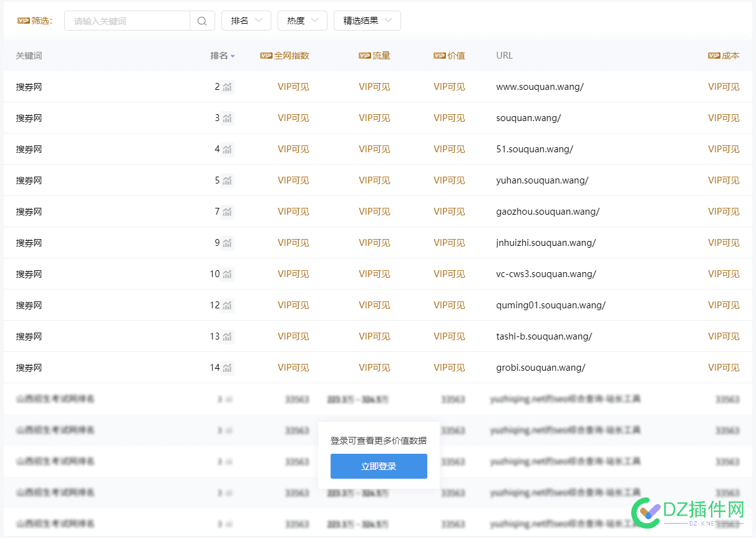Open trend chart icon for rank 12 row
The height and width of the screenshot is (538, 756).
click(228, 305)
